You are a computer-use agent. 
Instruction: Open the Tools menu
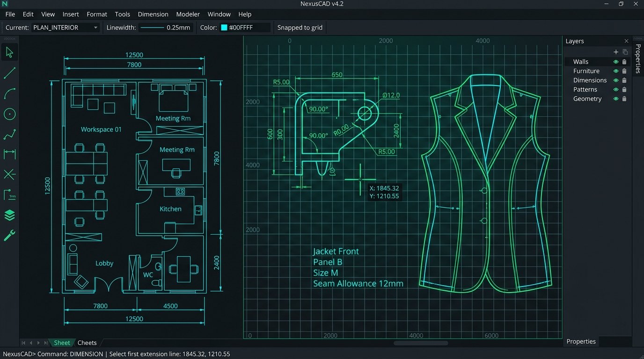point(123,14)
